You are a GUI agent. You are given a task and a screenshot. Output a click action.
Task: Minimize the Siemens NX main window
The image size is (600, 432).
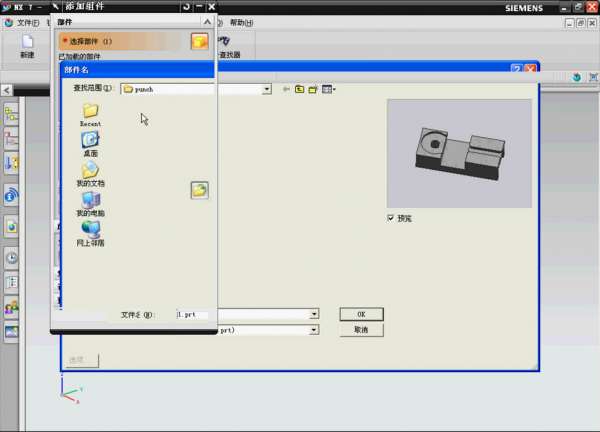564,7
